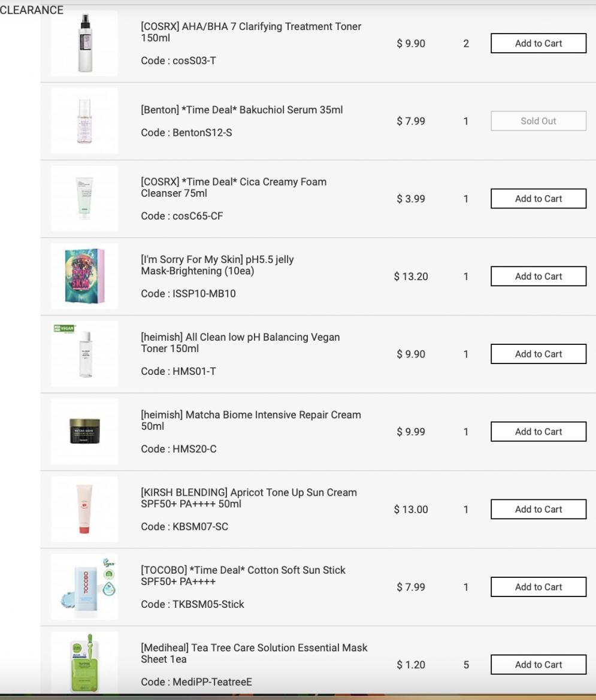Open the COSRX AHA/BHA toner product image

pyautogui.click(x=84, y=43)
